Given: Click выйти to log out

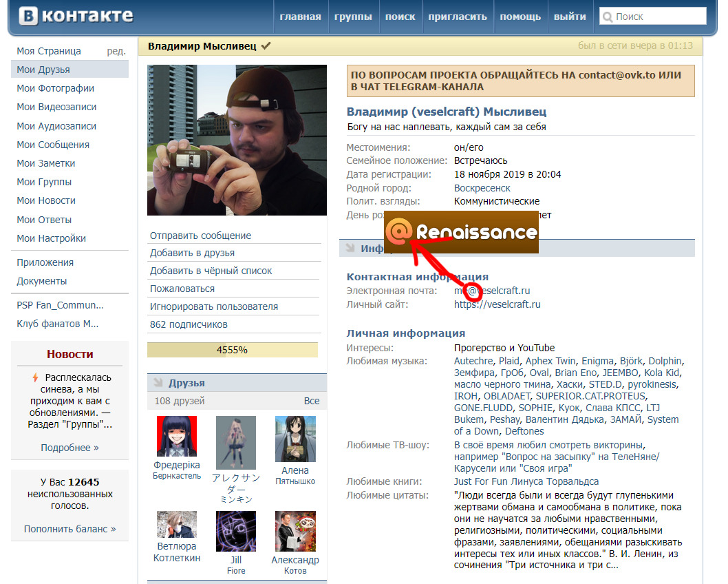Looking at the screenshot, I should 570,17.
